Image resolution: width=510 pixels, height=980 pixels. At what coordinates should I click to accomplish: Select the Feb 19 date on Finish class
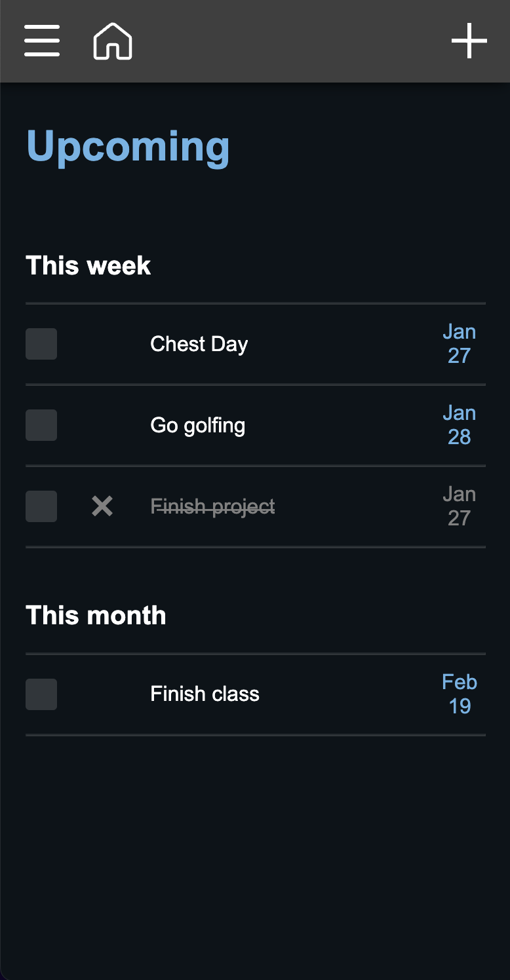point(459,694)
